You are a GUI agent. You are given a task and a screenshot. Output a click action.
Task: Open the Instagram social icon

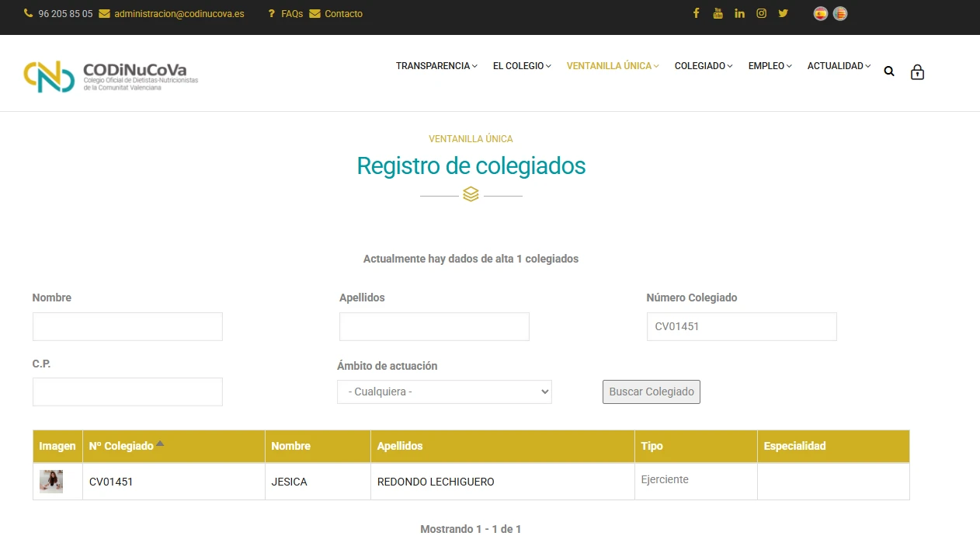pyautogui.click(x=761, y=13)
